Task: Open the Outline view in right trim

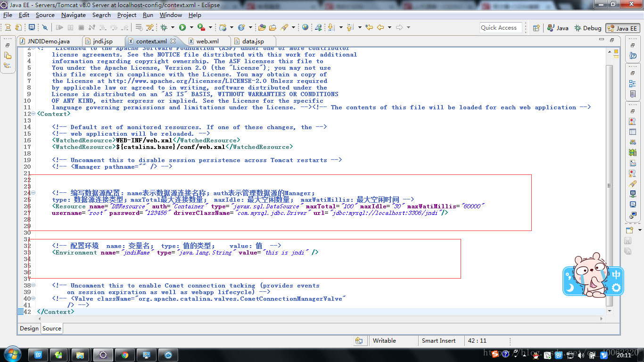Action: pyautogui.click(x=633, y=84)
